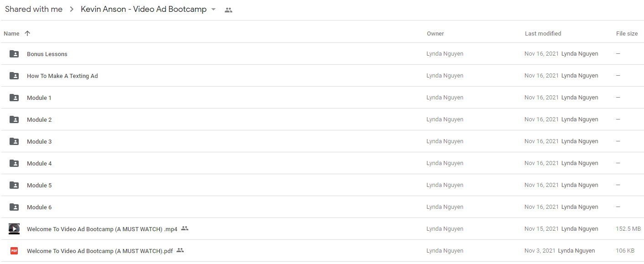Expand the Kevin Anson folder dropdown arrow
This screenshot has height=264, width=644.
point(213,10)
